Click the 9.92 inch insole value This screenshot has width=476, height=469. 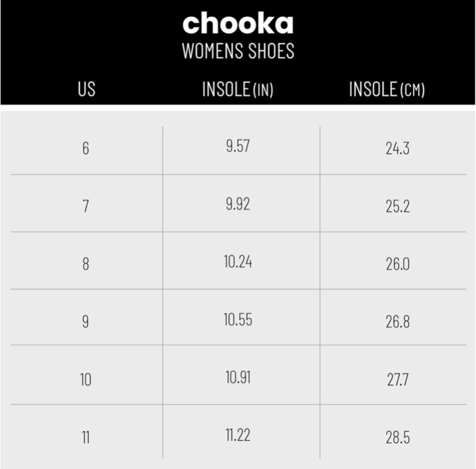point(238,204)
